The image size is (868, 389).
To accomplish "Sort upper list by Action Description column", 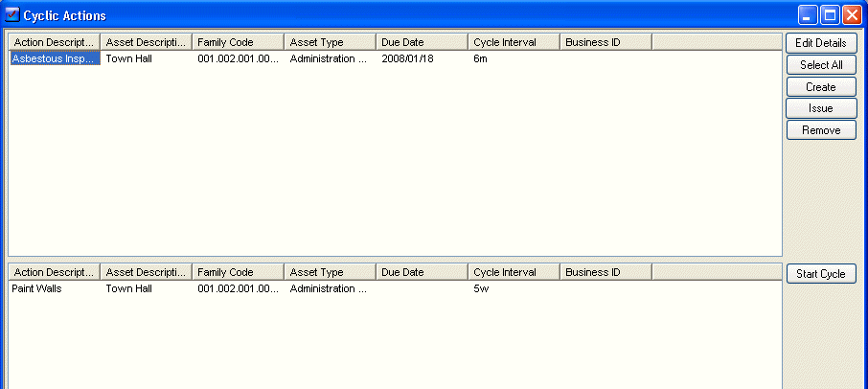I will (55, 42).
